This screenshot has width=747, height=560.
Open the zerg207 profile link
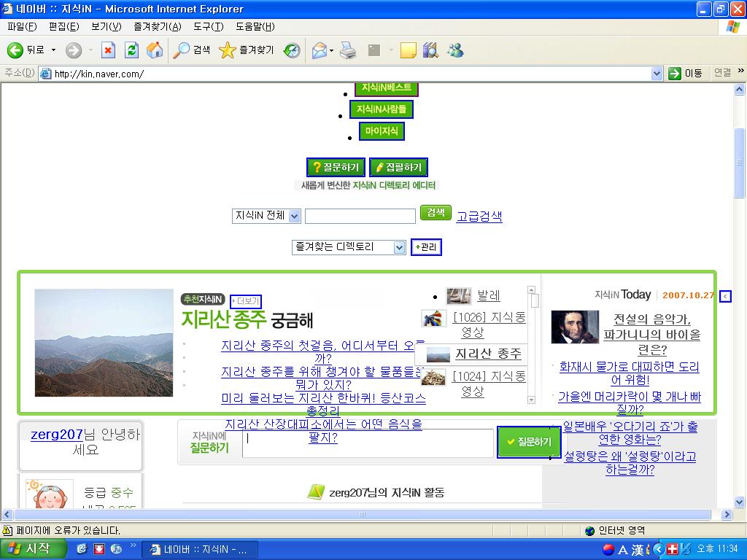(x=57, y=435)
